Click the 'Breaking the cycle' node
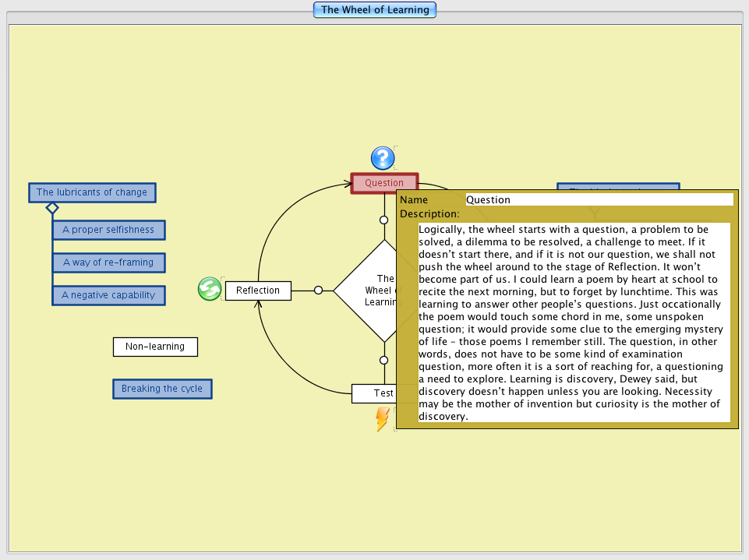 tap(162, 389)
